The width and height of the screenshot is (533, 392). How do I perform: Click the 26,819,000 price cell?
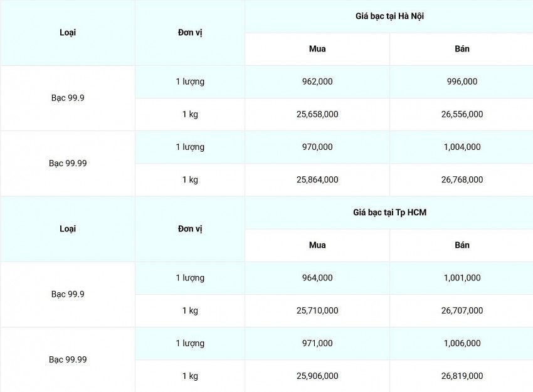tap(462, 376)
